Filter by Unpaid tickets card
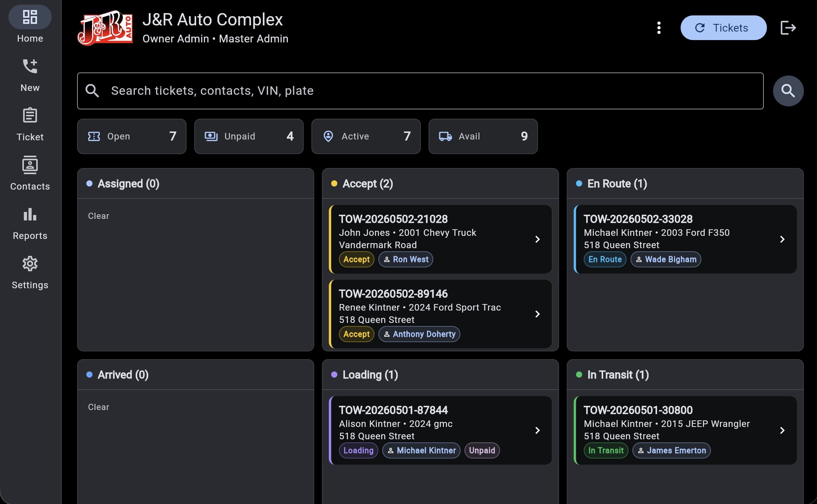The height and width of the screenshot is (504, 817). coord(249,136)
